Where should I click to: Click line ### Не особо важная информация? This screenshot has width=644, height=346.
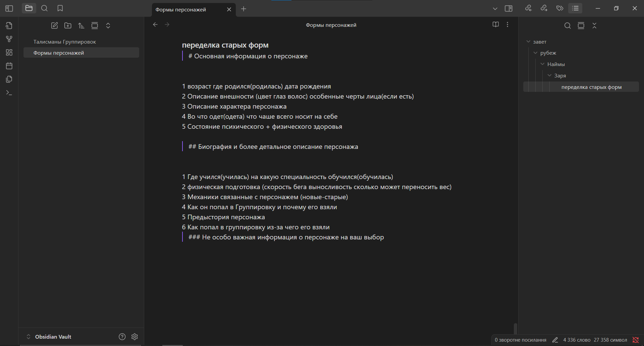pos(286,237)
